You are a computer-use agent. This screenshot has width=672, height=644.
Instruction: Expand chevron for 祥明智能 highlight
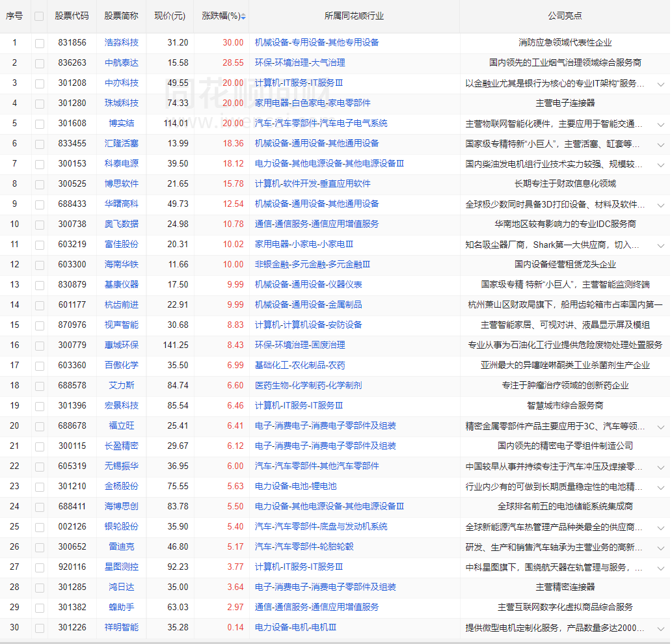(x=661, y=628)
